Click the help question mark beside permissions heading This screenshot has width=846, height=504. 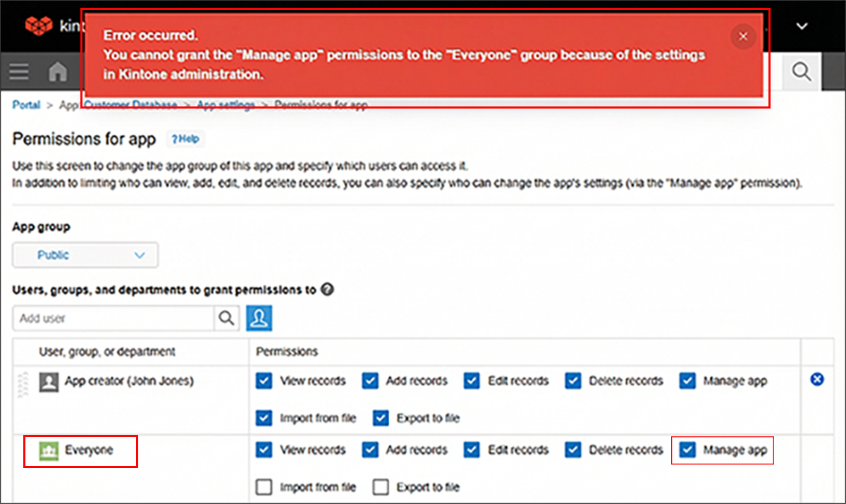tap(326, 289)
